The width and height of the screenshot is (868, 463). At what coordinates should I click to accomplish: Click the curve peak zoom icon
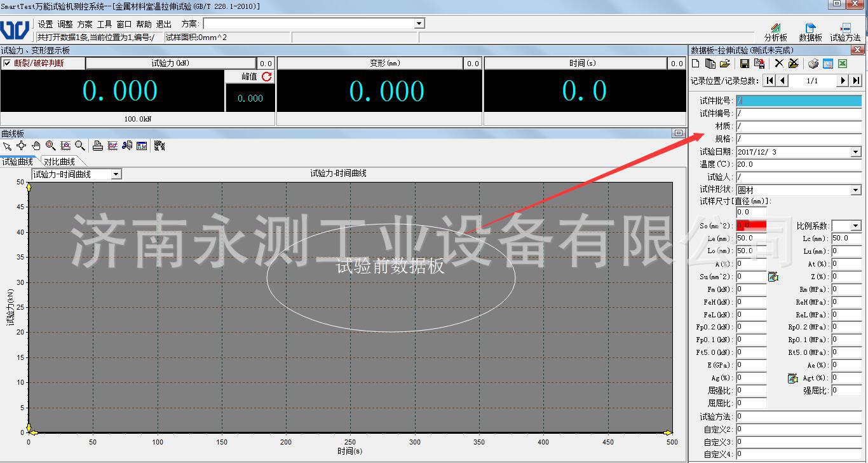click(x=65, y=146)
